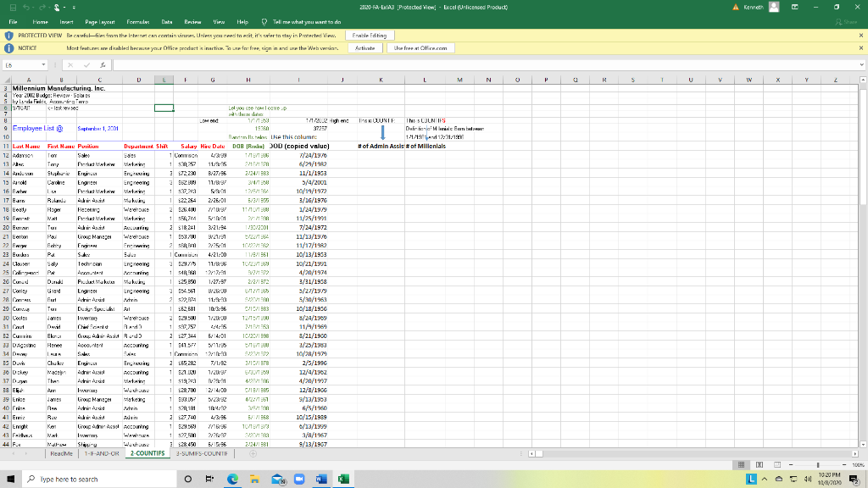The height and width of the screenshot is (488, 868).
Task: Click the Zoom Out minus in status bar
Action: coord(791,465)
